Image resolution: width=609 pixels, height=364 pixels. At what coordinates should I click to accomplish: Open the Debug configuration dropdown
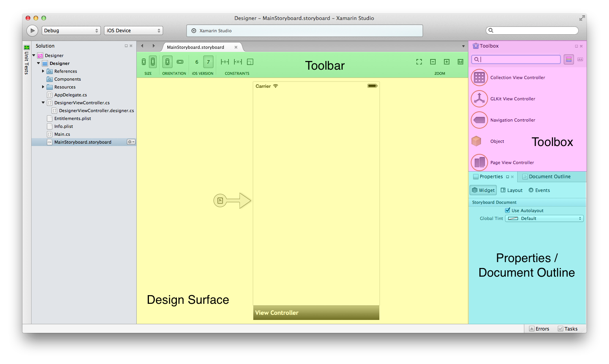(x=71, y=31)
